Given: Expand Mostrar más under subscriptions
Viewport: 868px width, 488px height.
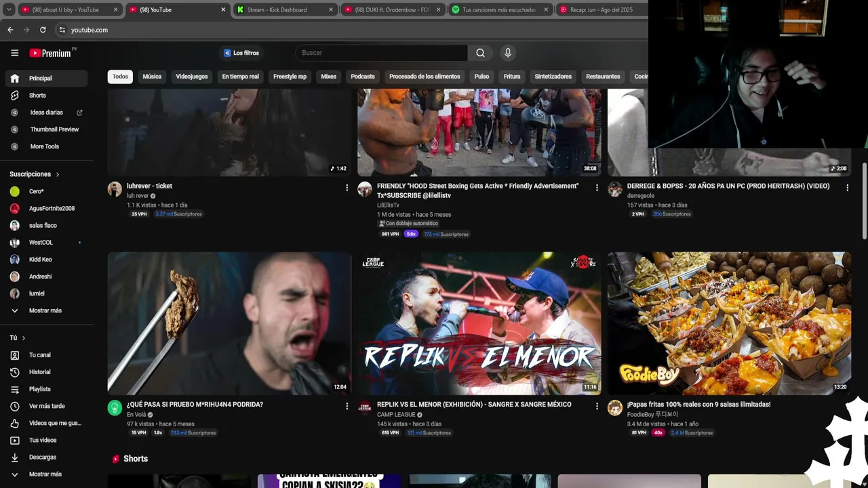Looking at the screenshot, I should (x=46, y=310).
